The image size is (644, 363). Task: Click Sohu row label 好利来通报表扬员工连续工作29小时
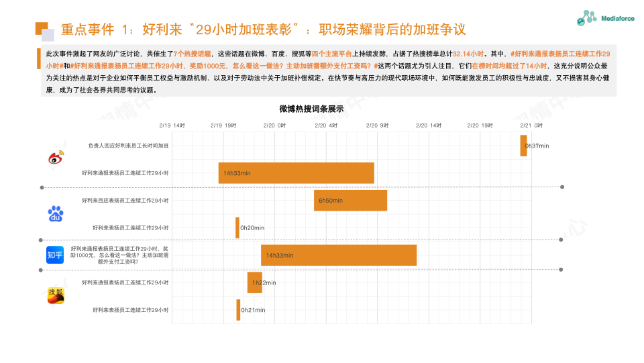(x=125, y=282)
